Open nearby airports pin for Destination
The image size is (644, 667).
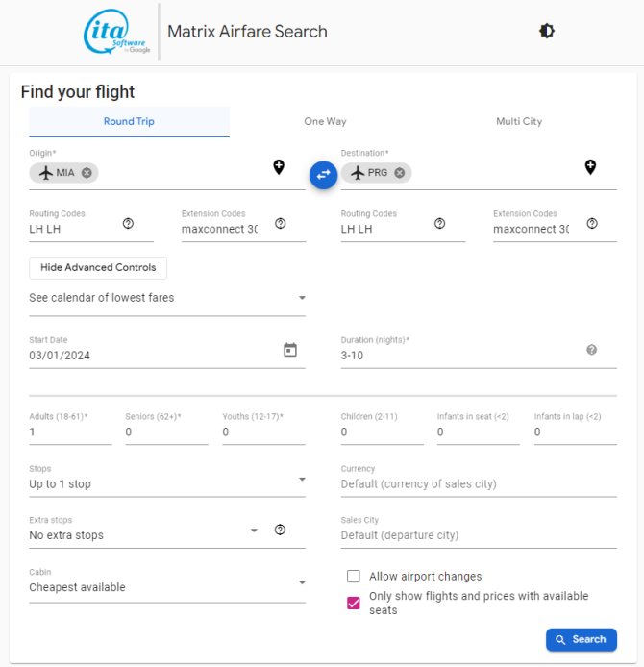point(590,167)
